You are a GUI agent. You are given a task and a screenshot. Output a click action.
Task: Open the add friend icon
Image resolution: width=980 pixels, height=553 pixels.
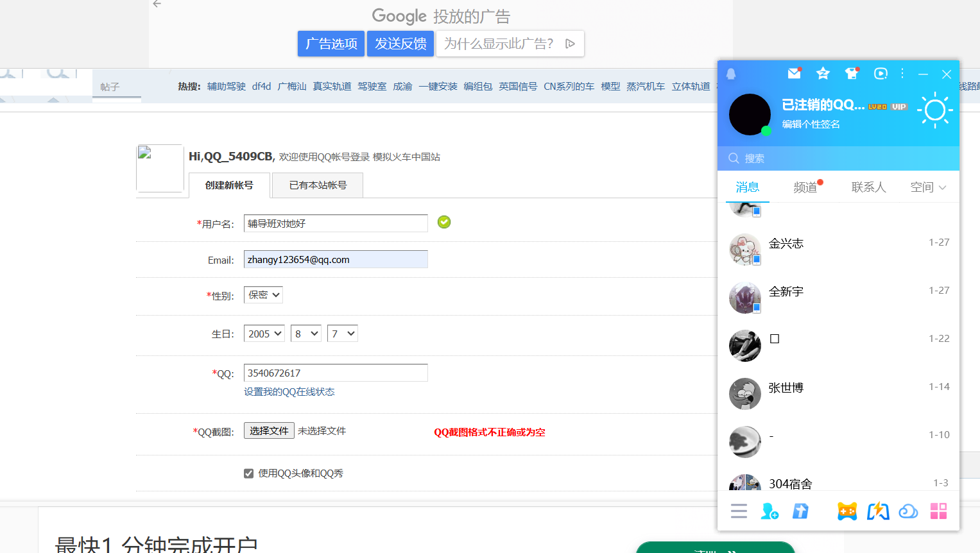coord(769,511)
